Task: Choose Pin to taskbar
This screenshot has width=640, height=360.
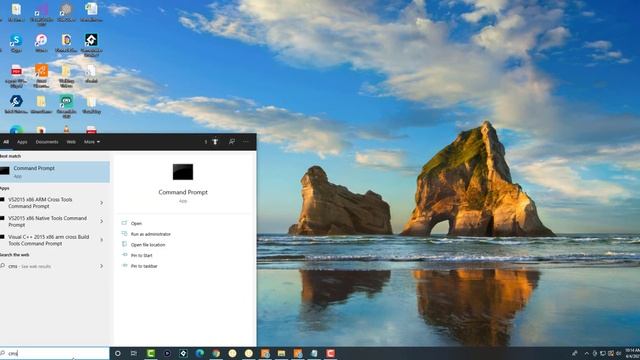Action: pos(144,266)
